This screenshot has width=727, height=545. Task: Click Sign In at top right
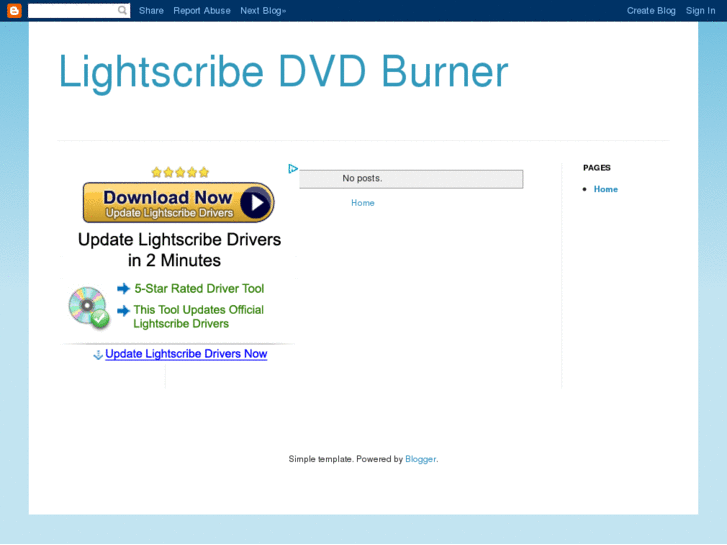[x=700, y=11]
